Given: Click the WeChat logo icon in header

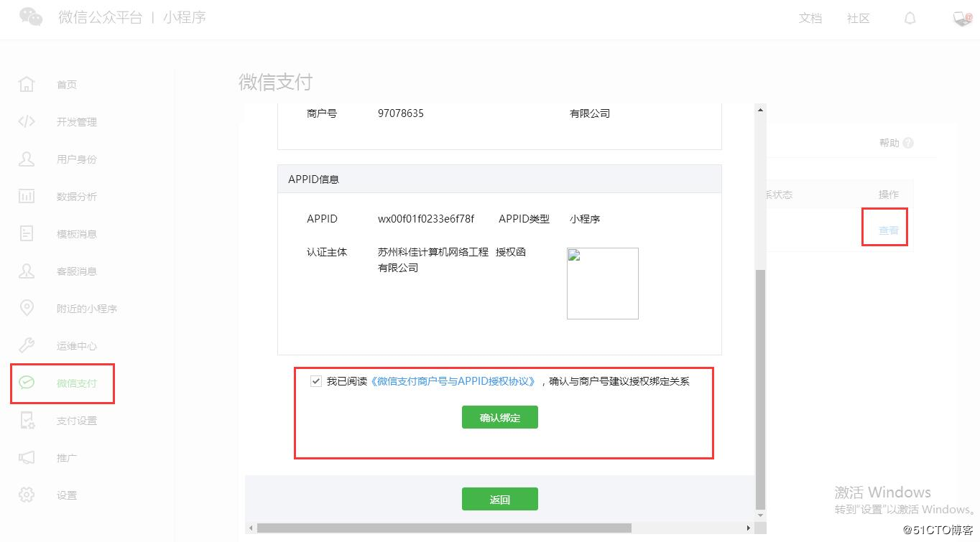Looking at the screenshot, I should 31,17.
